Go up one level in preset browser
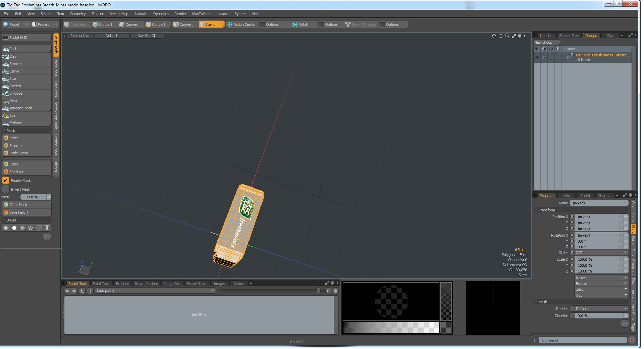This screenshot has height=349, width=644. (82, 291)
